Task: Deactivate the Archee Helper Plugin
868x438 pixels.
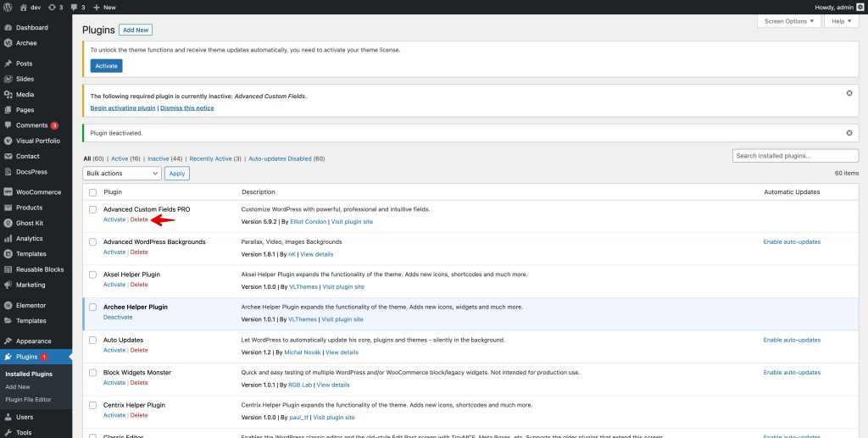Action: coord(118,318)
